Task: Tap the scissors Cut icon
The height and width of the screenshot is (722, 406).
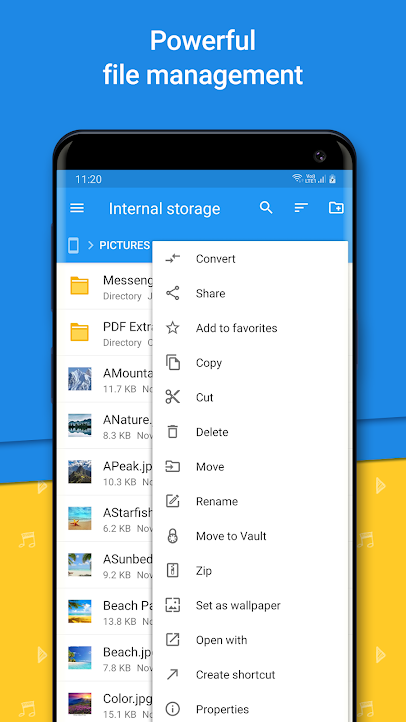Action: (173, 397)
